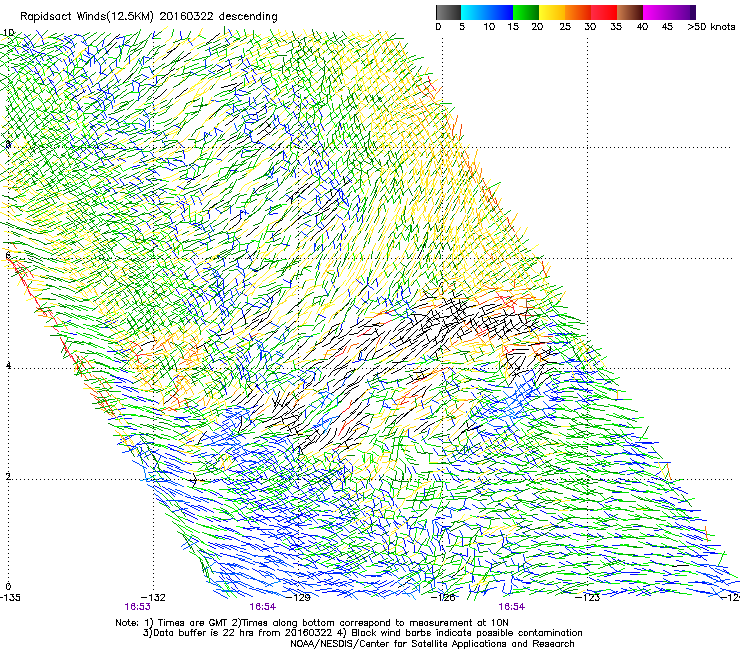Click the '-132' longitude axis label
740x650 pixels.
pos(153,597)
